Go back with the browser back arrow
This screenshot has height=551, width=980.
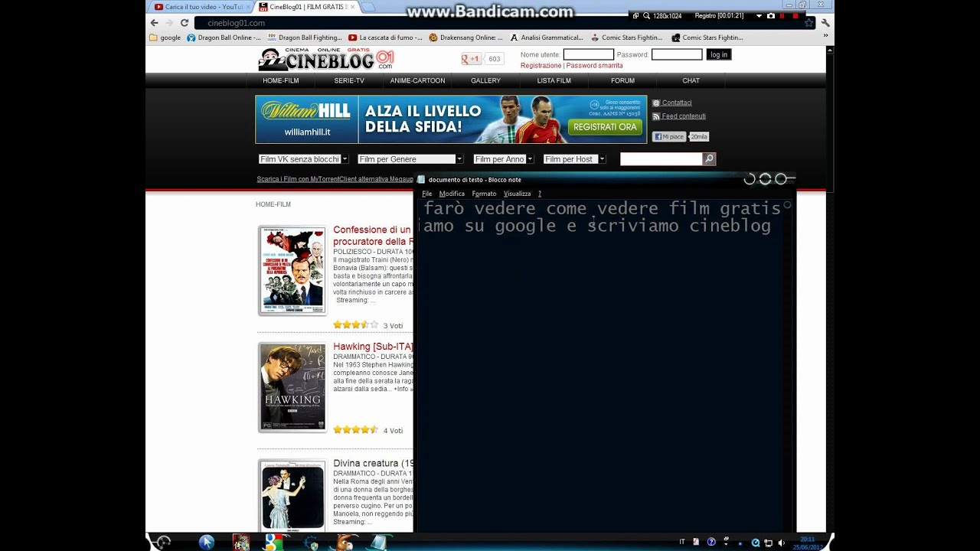click(x=154, y=23)
